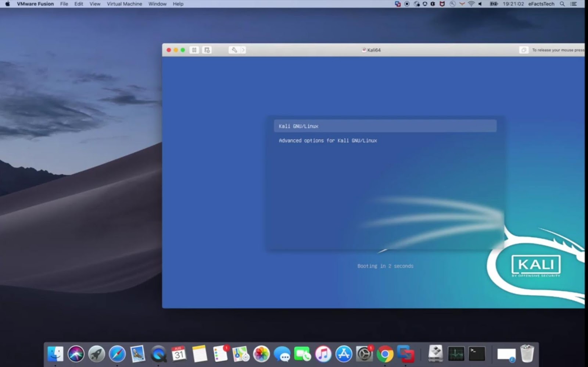Open the eFactsTech user menu
Screen dimensions: 588x367
541,4
